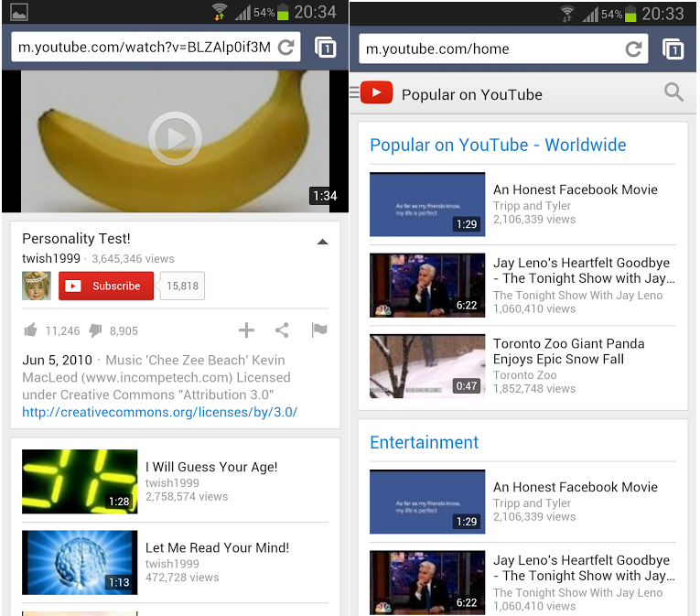The width and height of the screenshot is (700, 616).
Task: Select the Let Me Read Your Mind! title
Action: 218,547
